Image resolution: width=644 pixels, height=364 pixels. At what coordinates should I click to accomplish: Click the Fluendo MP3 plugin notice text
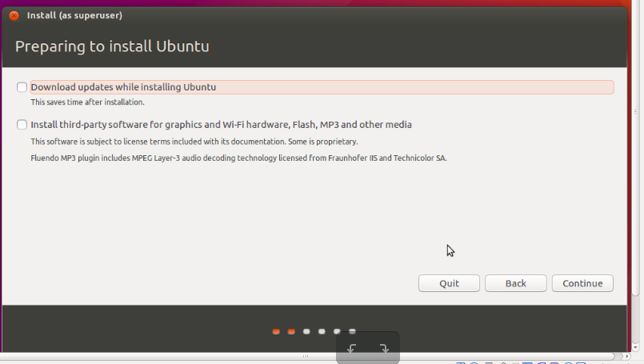point(238,158)
